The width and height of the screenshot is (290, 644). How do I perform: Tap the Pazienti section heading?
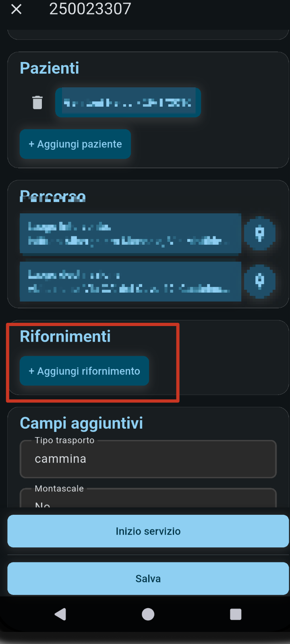50,68
